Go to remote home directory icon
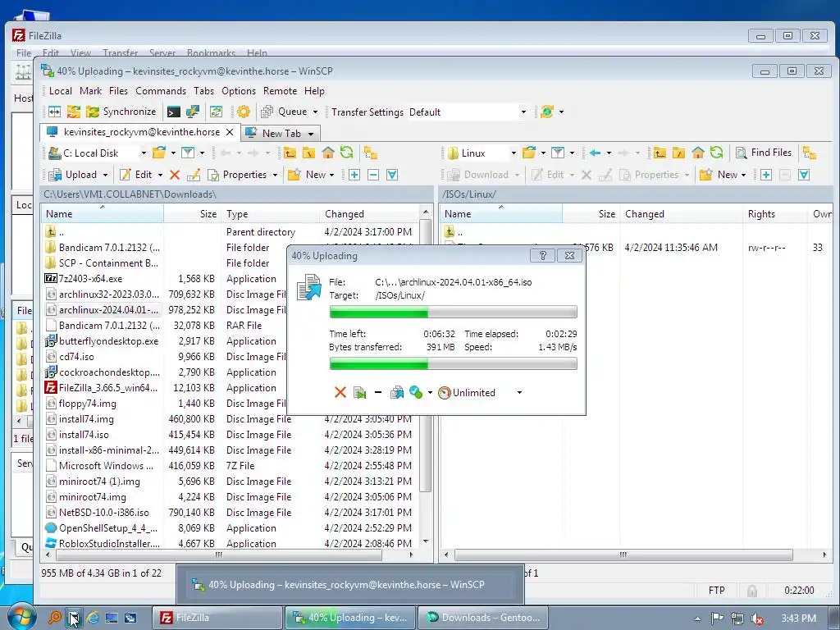This screenshot has height=630, width=840. (697, 153)
